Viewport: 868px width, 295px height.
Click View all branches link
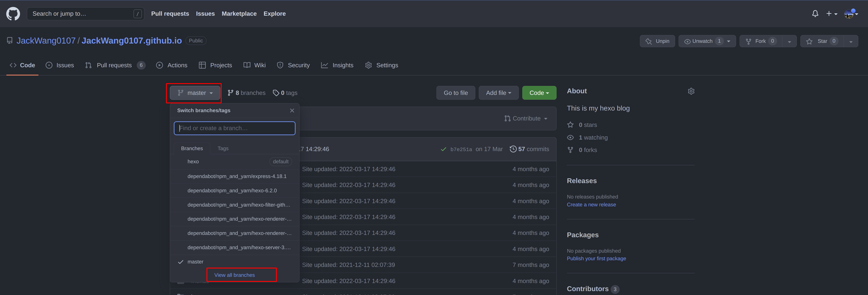tap(235, 275)
